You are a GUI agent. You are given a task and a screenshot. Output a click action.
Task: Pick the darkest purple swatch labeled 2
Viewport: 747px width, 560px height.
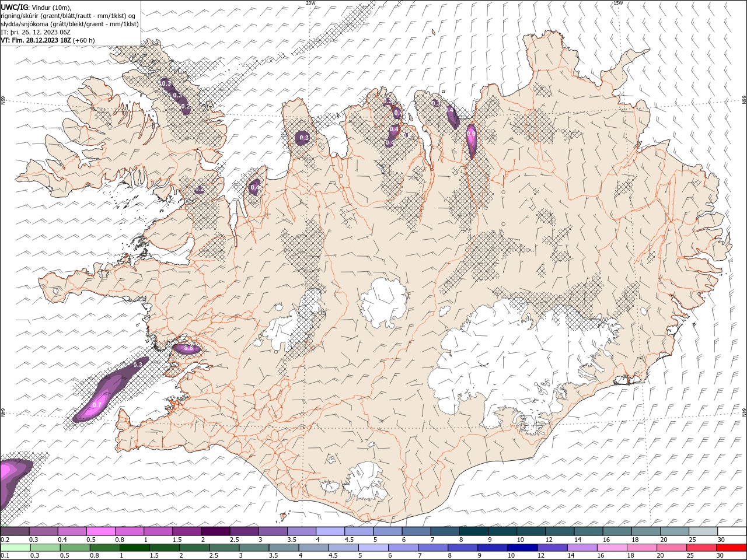pyautogui.click(x=215, y=531)
